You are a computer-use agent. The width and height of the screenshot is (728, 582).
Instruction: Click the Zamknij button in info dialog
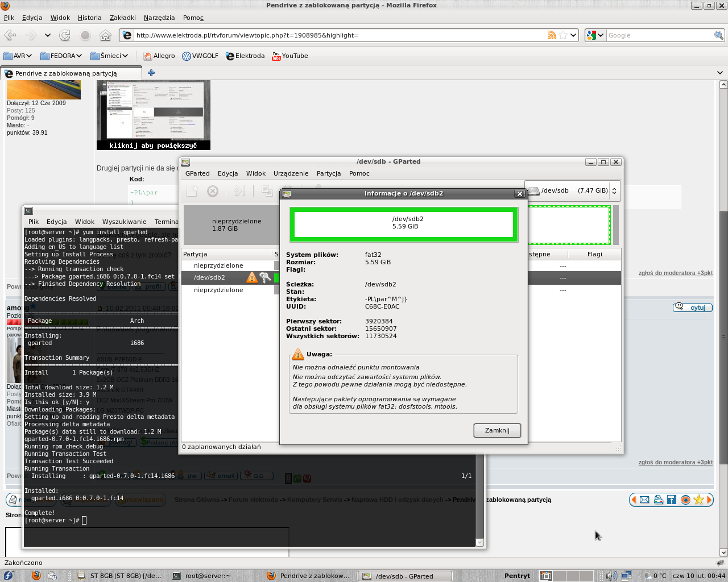(497, 430)
